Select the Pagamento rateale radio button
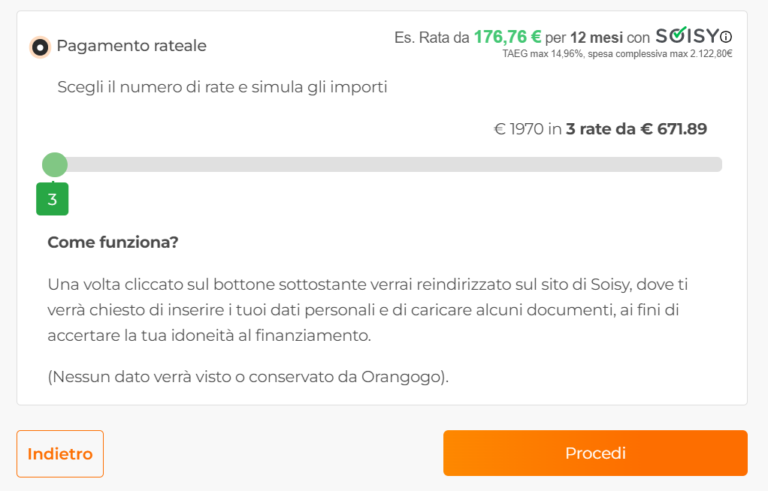768x491 pixels. coord(40,47)
